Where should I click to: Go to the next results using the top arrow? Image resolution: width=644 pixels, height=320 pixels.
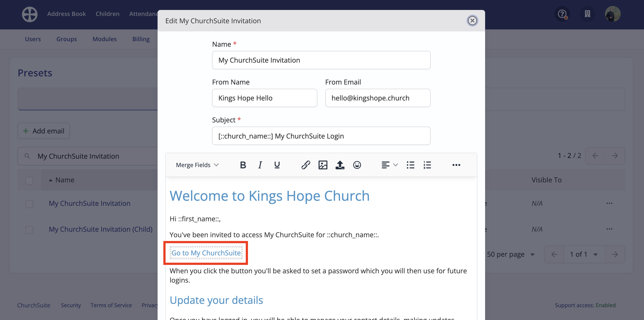tap(615, 156)
